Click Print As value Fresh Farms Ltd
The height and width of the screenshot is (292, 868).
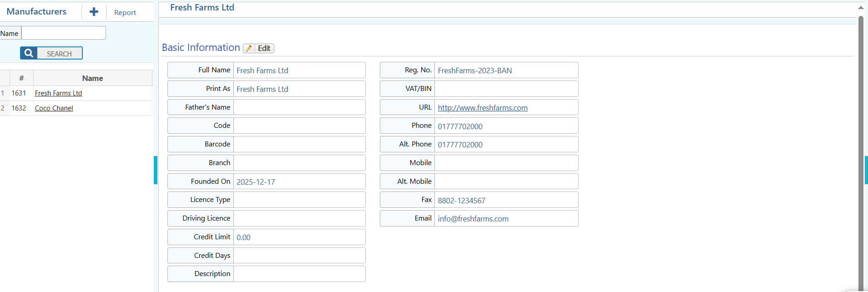(x=262, y=89)
